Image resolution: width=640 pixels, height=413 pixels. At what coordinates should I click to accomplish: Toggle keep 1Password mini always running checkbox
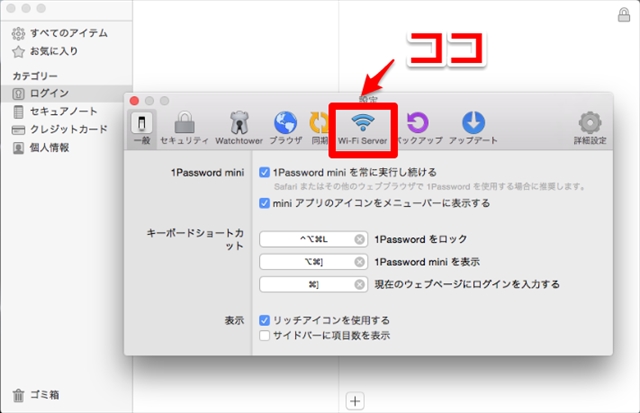[264, 172]
